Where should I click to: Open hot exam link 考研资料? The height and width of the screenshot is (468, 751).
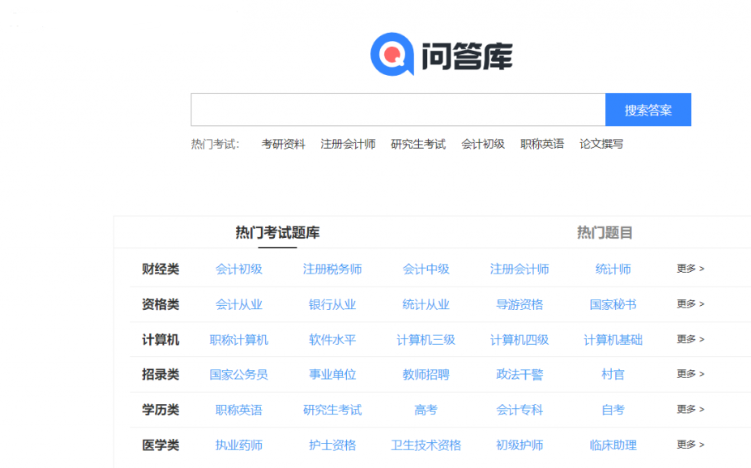(x=283, y=144)
